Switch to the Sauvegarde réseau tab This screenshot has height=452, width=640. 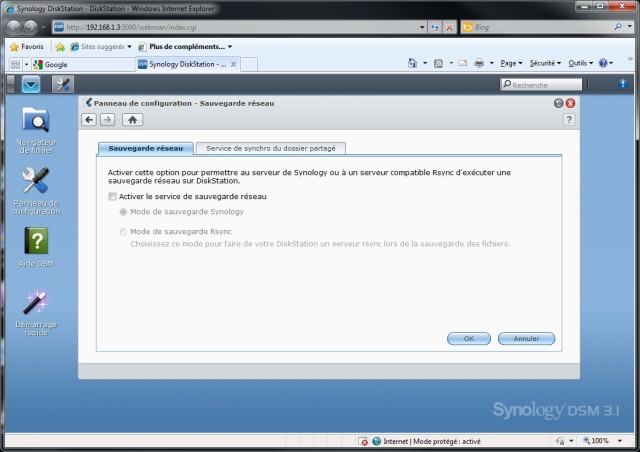[146, 148]
